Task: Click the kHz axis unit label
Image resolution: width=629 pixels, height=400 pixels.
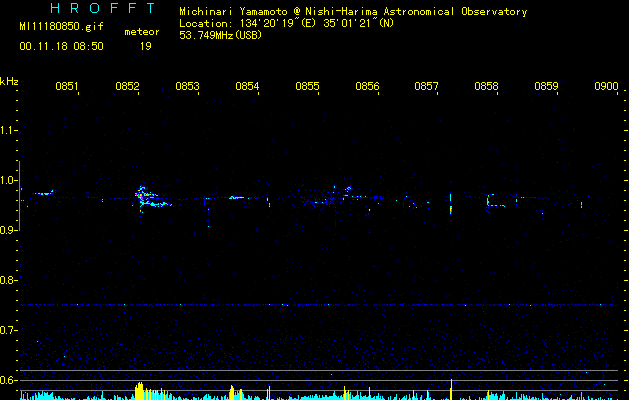Action: coord(9,82)
